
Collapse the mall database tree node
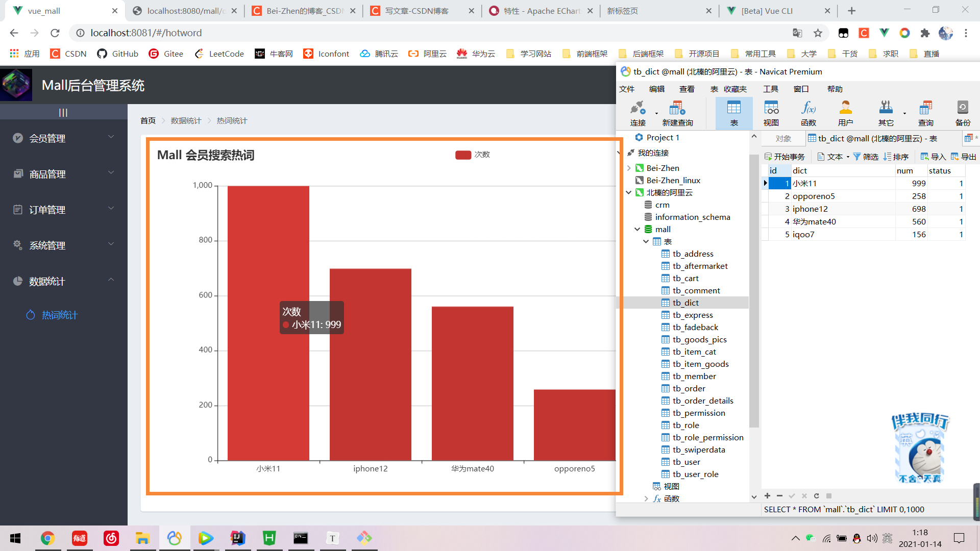(638, 230)
